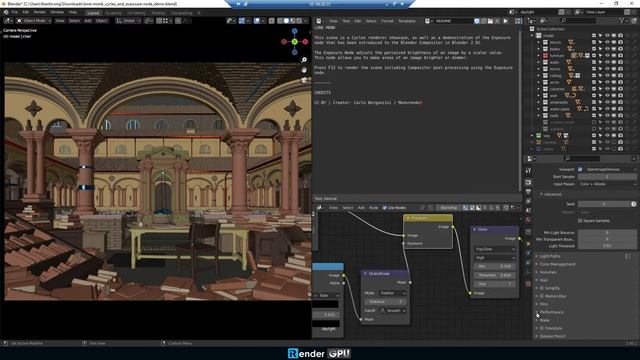The width and height of the screenshot is (640, 360).
Task: Open the Object Mode dropdown
Action: 34,20
